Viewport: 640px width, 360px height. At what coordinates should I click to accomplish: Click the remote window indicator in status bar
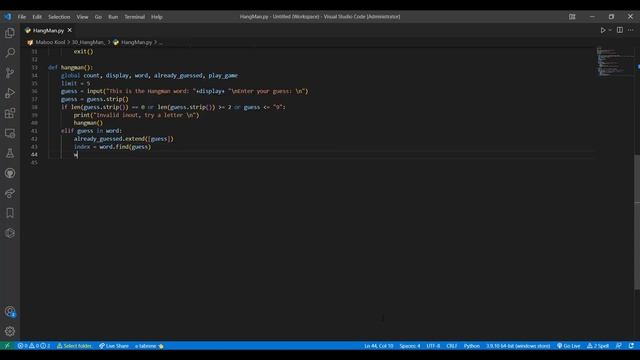click(x=7, y=346)
